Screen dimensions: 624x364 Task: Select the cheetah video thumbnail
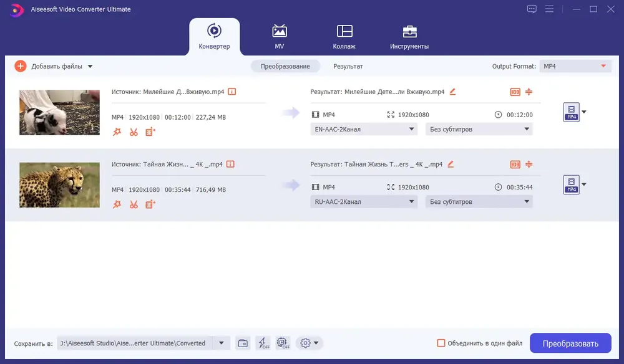(x=60, y=184)
